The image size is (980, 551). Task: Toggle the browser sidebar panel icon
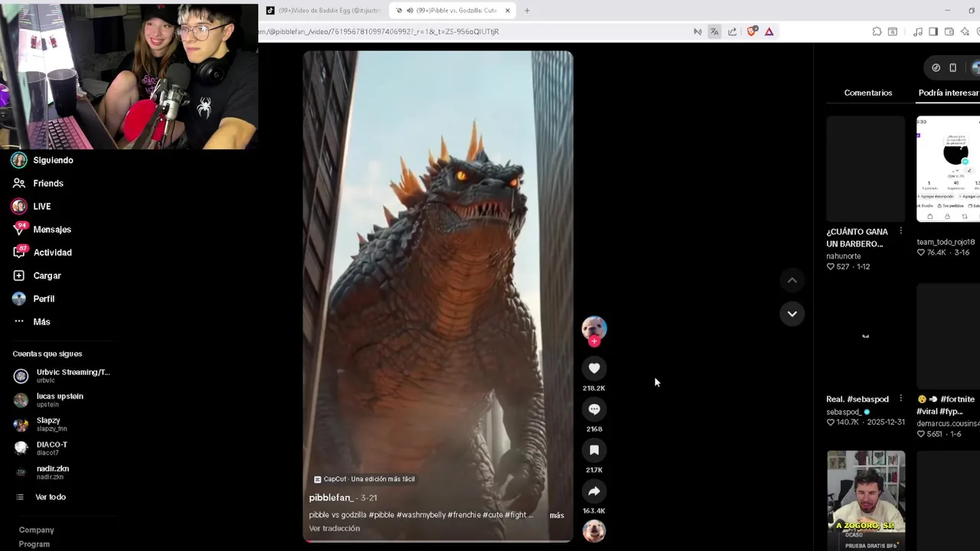click(933, 31)
